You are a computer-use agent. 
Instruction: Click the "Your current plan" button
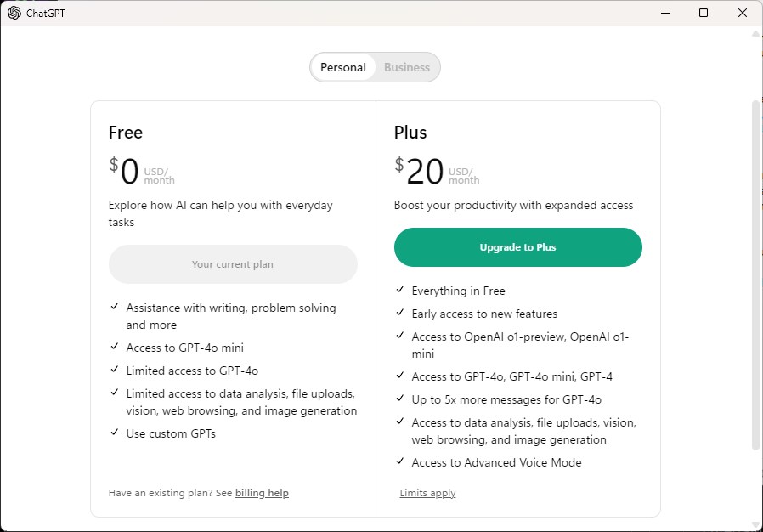233,264
